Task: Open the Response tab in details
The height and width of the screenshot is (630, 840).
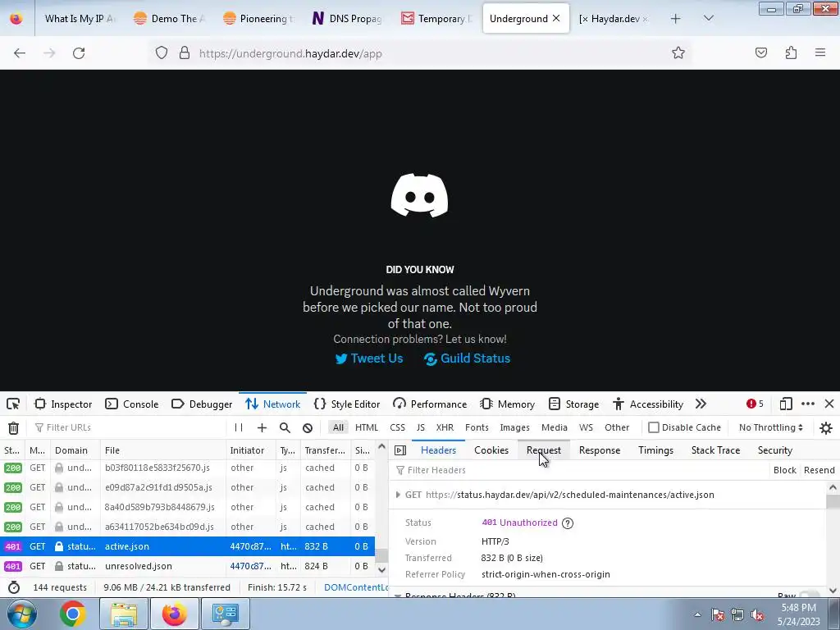Action: point(600,450)
